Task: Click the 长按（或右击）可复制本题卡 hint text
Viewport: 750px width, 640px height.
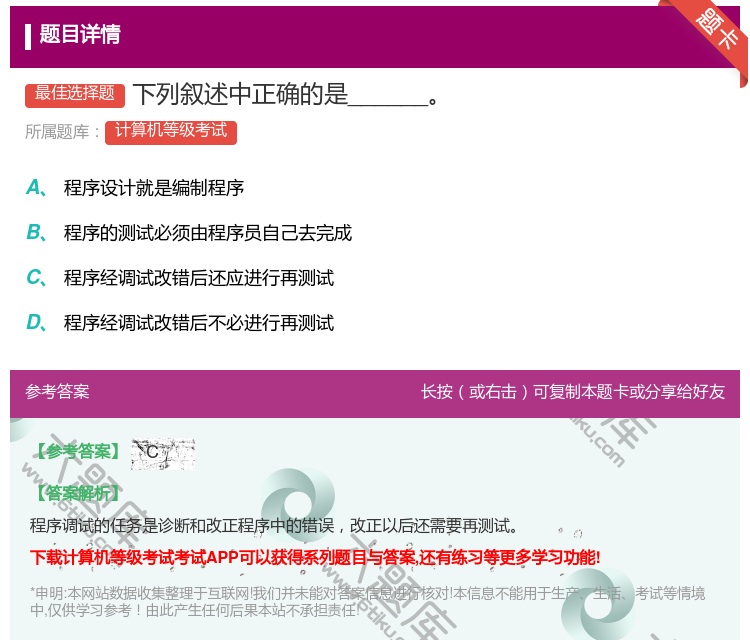Action: [573, 392]
